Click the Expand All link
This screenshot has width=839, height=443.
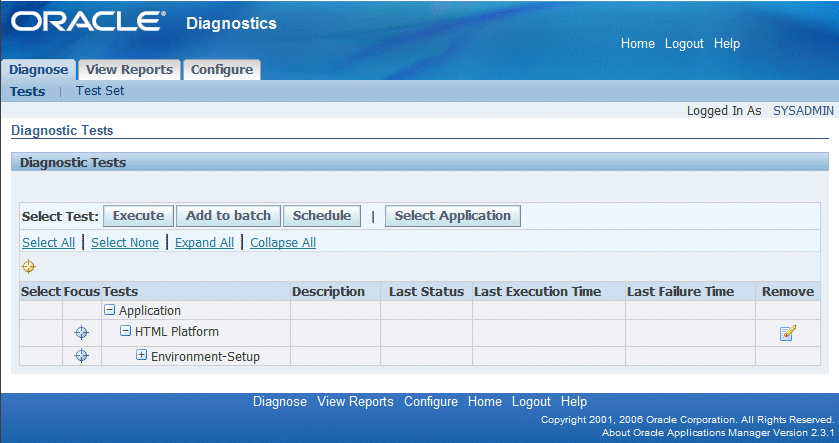[204, 242]
